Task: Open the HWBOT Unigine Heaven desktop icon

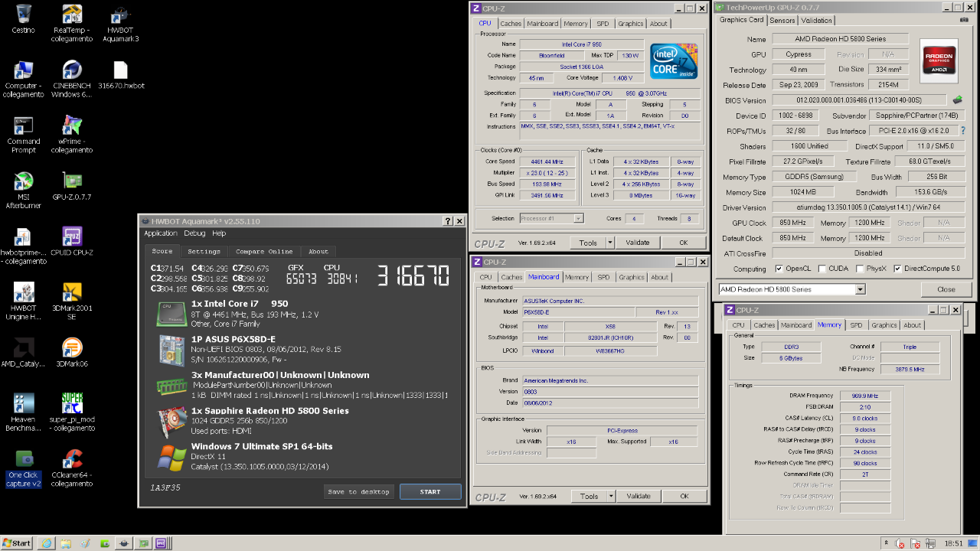Action: (x=24, y=302)
